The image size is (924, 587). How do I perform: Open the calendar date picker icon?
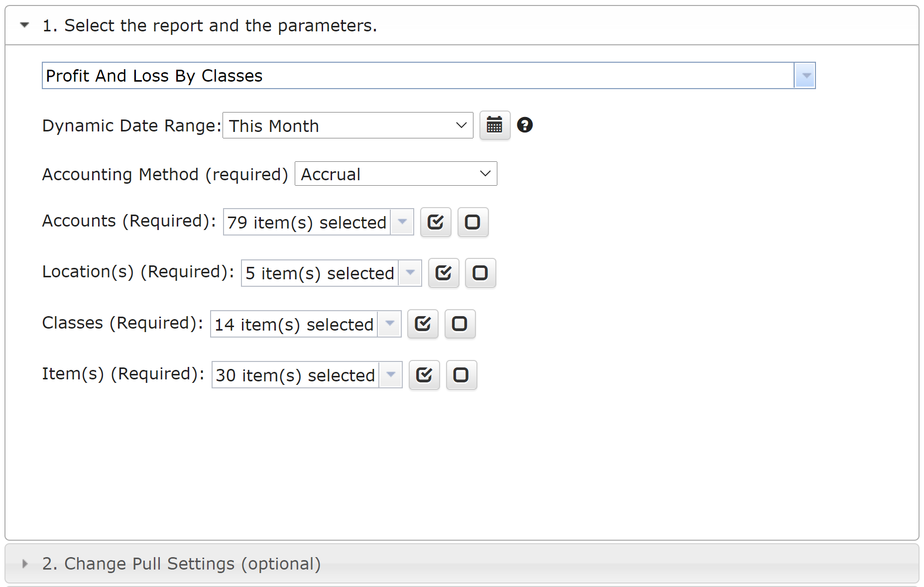pyautogui.click(x=494, y=125)
